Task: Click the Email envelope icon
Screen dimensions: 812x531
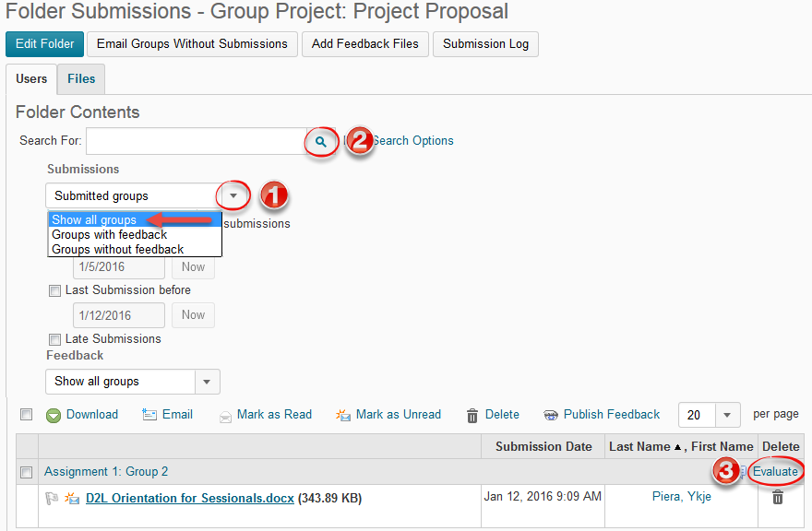Action: [x=149, y=415]
